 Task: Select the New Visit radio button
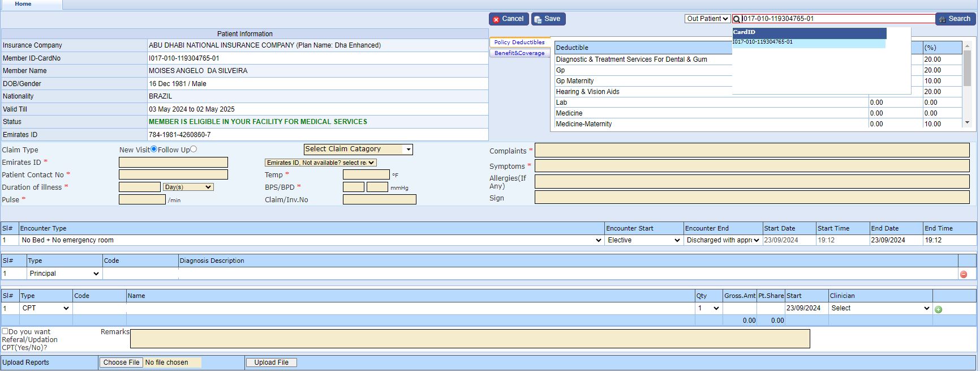coord(154,150)
